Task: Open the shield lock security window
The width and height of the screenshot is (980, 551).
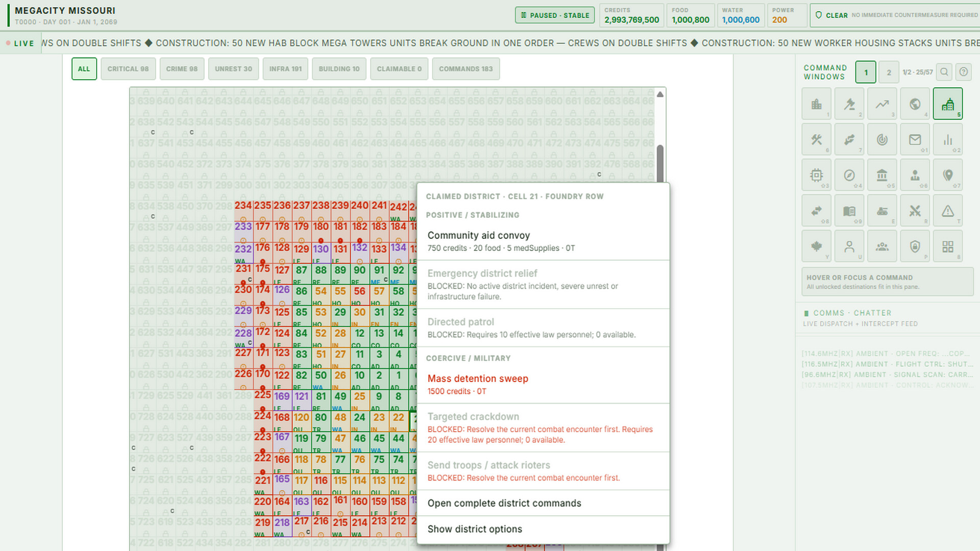Action: (915, 246)
